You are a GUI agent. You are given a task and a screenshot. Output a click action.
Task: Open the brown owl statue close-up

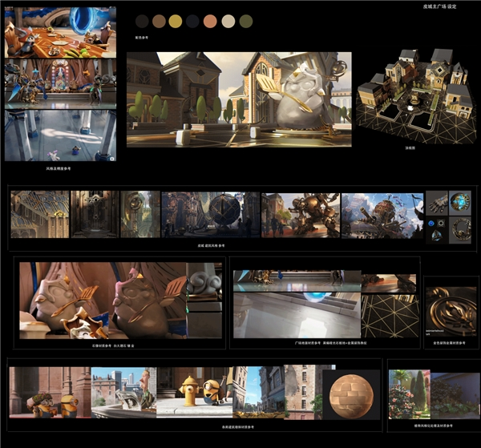[148, 301]
